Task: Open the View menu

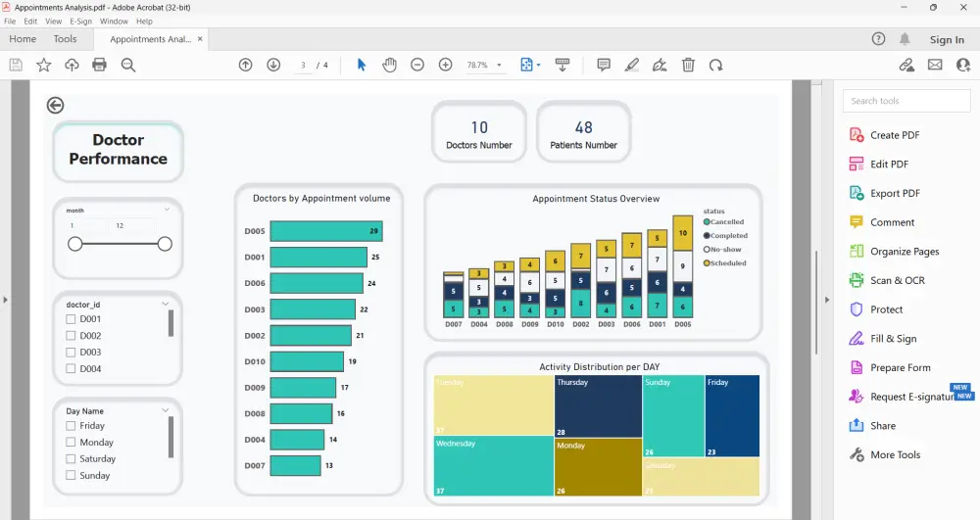Action: pos(54,22)
